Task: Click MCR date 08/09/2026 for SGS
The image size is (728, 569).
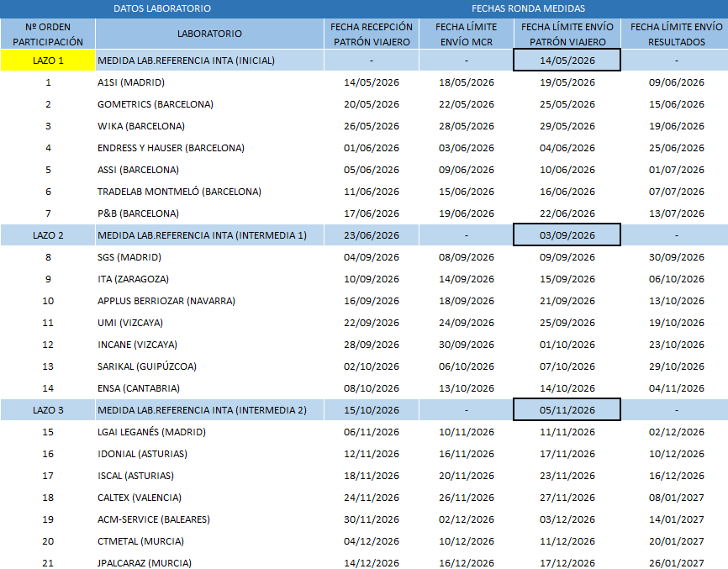Action: pos(467,257)
